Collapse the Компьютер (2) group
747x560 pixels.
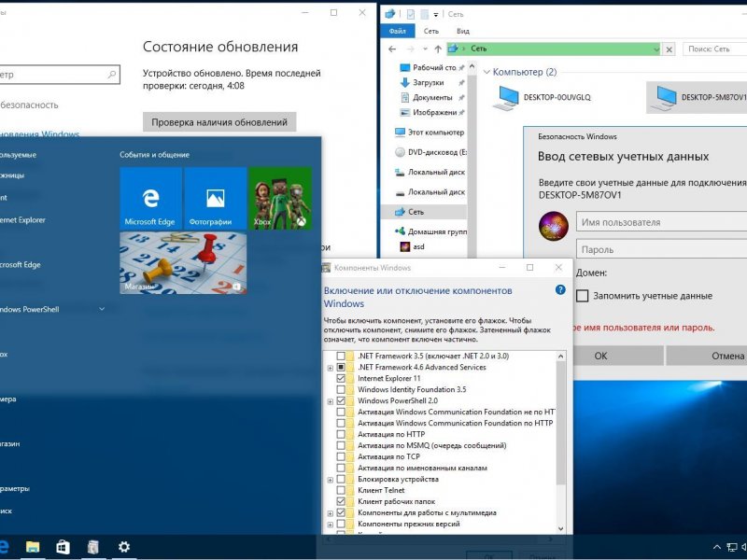click(486, 72)
